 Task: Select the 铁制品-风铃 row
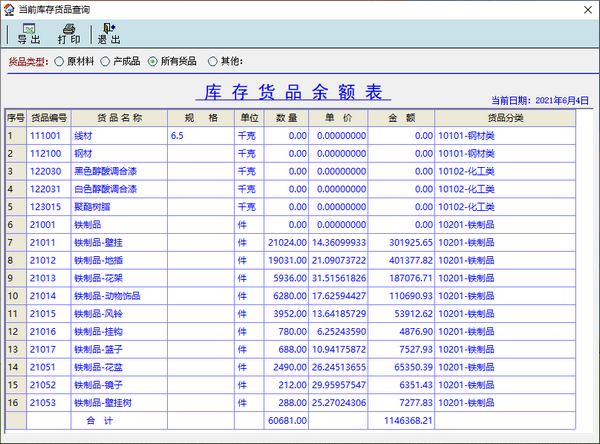coord(101,313)
